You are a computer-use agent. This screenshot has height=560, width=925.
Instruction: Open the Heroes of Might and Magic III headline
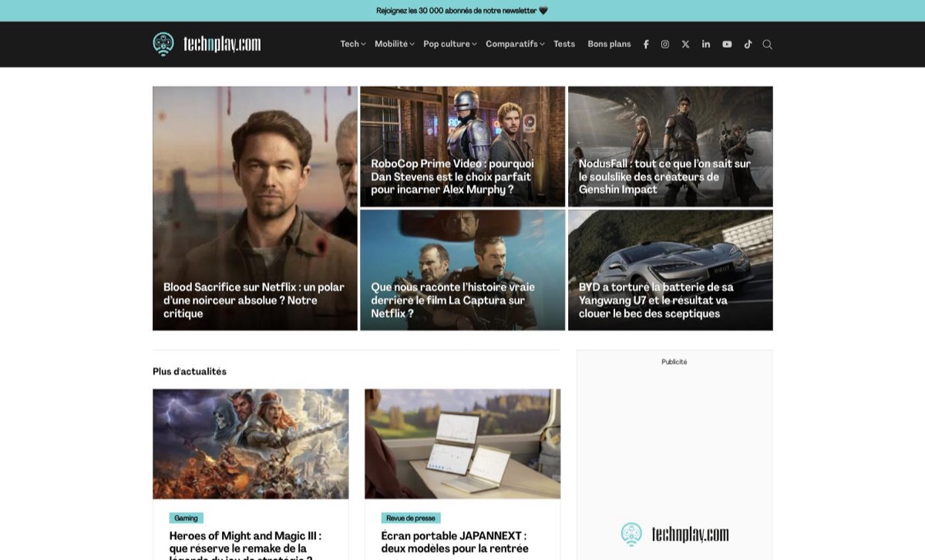pos(245,545)
